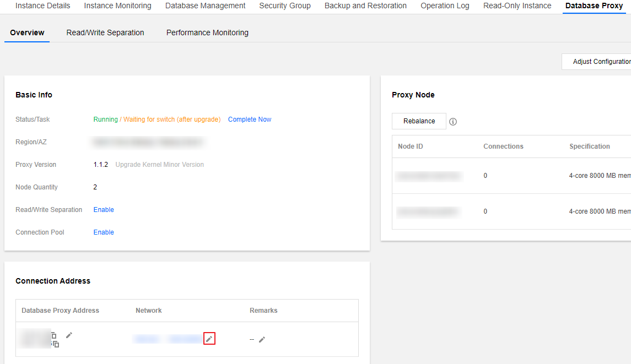631x364 pixels.
Task: Click the edit pencil beside the Network value
Action: pyautogui.click(x=209, y=339)
